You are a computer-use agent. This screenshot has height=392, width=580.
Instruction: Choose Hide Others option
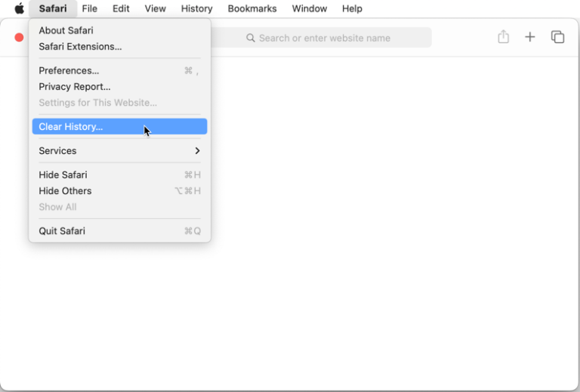(65, 191)
